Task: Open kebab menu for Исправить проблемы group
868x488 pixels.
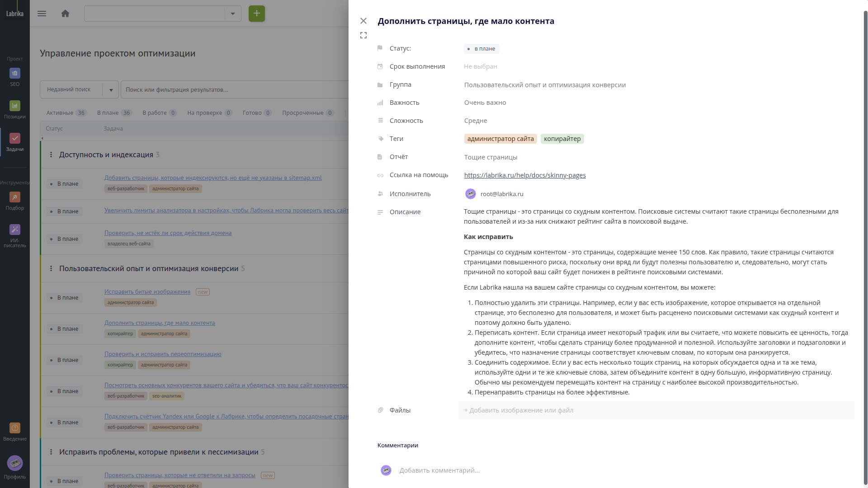Action: click(51, 452)
